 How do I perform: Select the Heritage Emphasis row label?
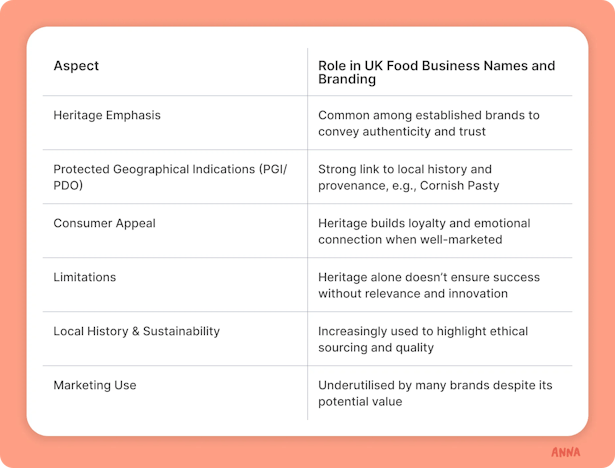click(107, 115)
